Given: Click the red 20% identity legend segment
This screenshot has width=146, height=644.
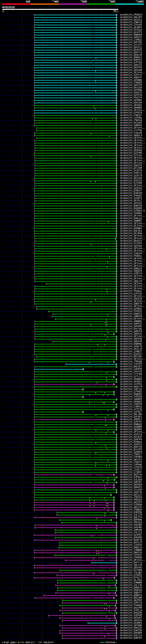Looking at the screenshot, I should pos(16,4).
